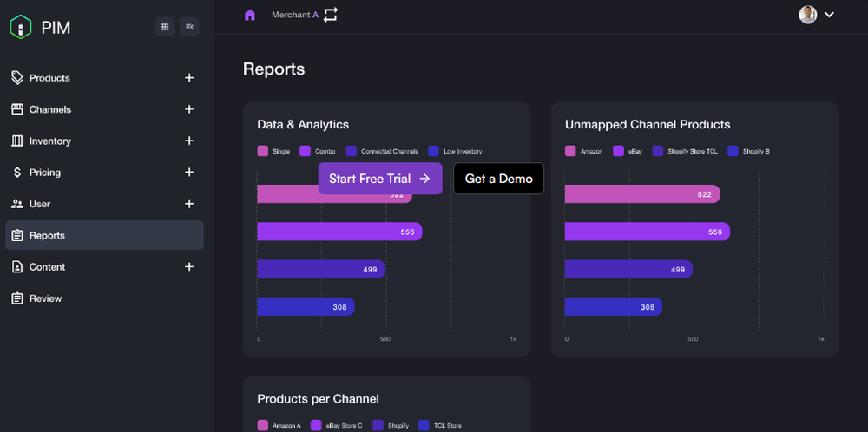Image resolution: width=868 pixels, height=432 pixels.
Task: Open the Products menu item
Action: click(105, 77)
